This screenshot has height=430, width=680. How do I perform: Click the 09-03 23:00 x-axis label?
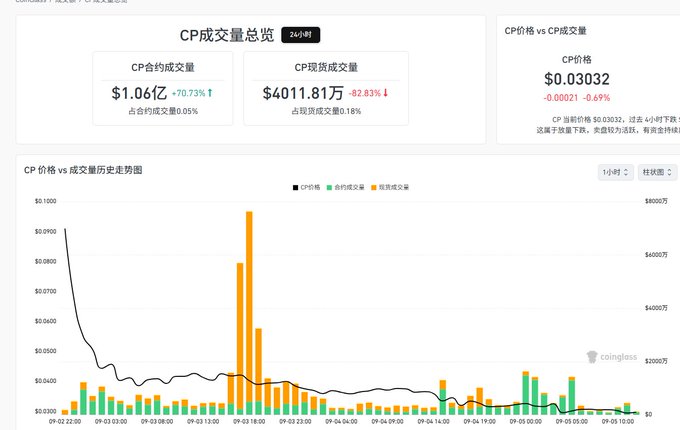point(295,421)
